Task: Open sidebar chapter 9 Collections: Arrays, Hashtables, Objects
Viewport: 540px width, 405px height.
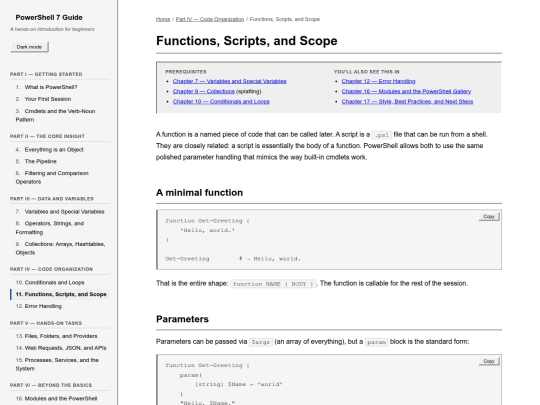Action: (60, 248)
